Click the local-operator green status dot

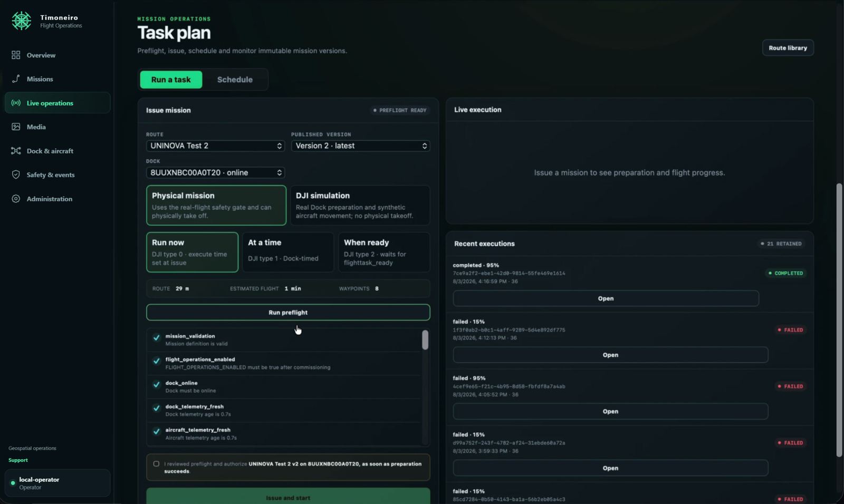tap(13, 483)
